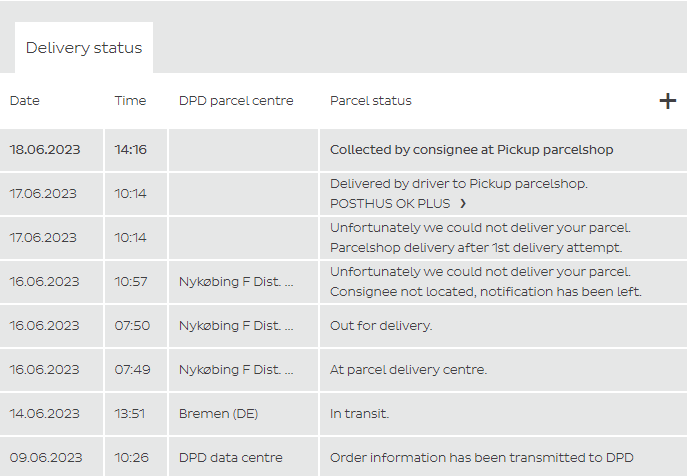Click the 09.06.2023 date cell
Viewport: 687px width, 476px height.
coord(44,458)
